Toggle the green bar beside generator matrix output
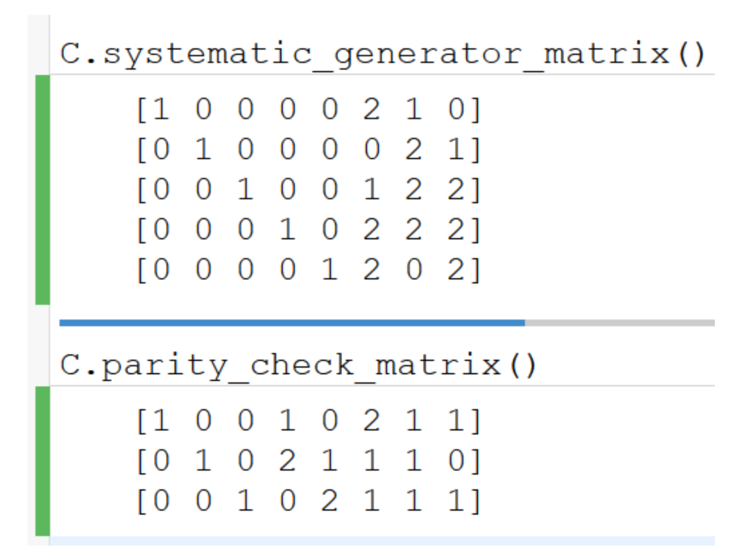Image resolution: width=740 pixels, height=560 pixels. (x=42, y=189)
